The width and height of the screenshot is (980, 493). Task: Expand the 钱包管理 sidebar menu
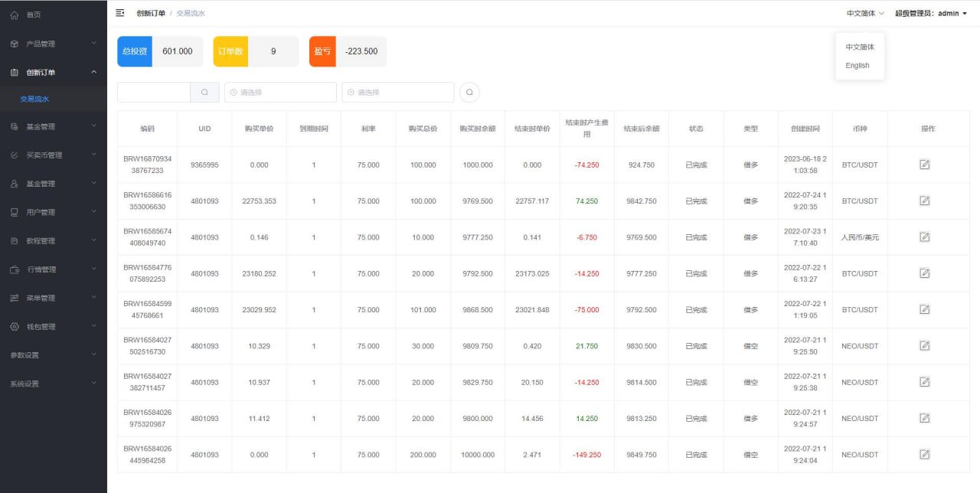click(x=52, y=327)
